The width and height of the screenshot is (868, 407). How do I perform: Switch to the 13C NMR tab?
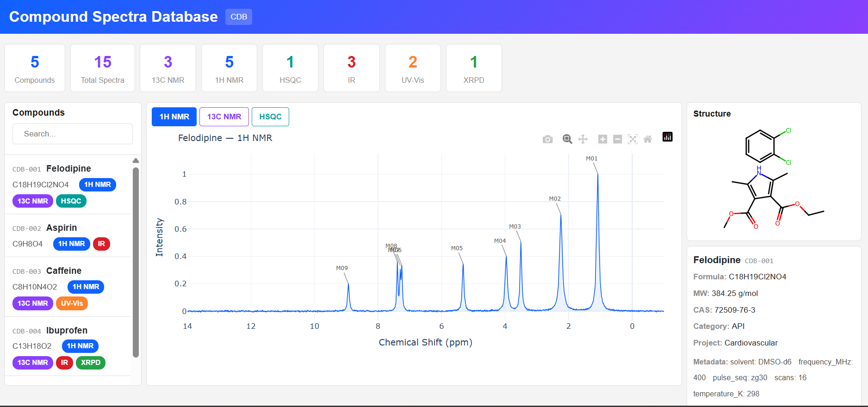pyautogui.click(x=224, y=117)
